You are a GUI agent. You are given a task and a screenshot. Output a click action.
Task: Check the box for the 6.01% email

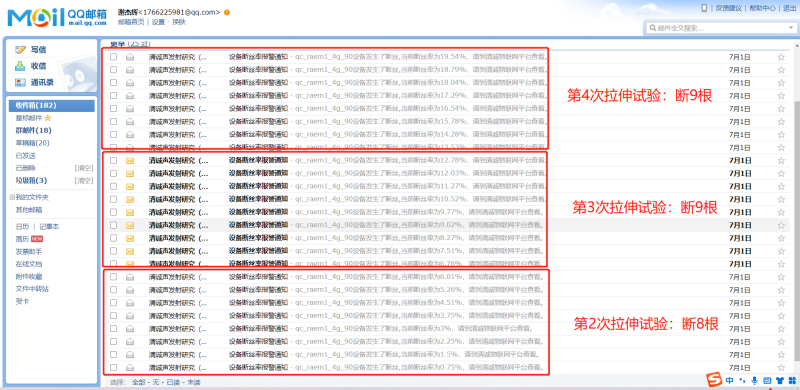[113, 277]
